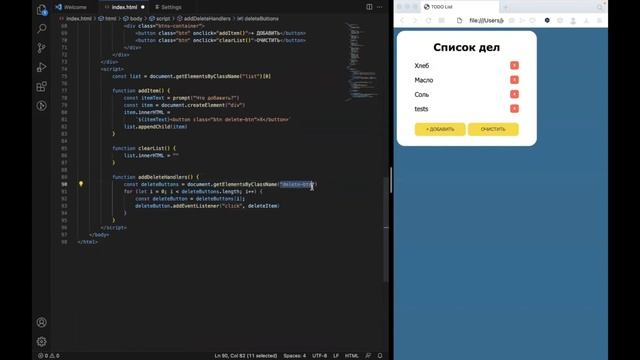Click the tests list item text
This screenshot has width=640, height=360.
(421, 109)
